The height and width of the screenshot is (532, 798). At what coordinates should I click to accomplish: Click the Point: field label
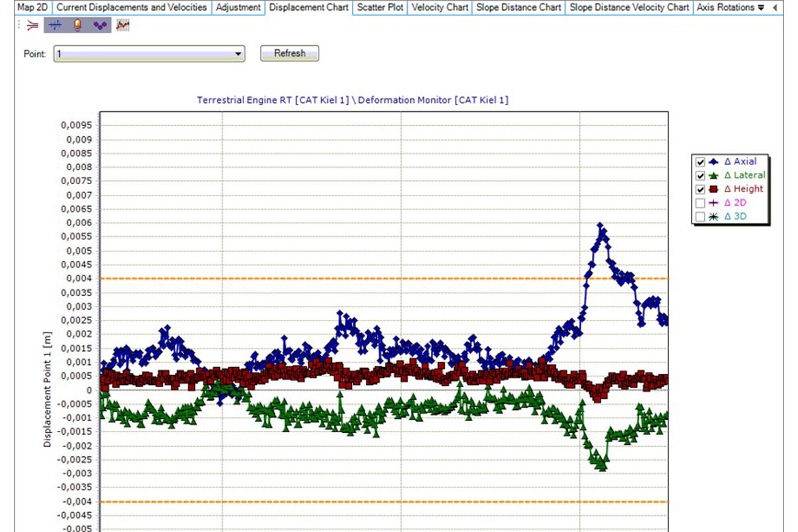pyautogui.click(x=35, y=54)
